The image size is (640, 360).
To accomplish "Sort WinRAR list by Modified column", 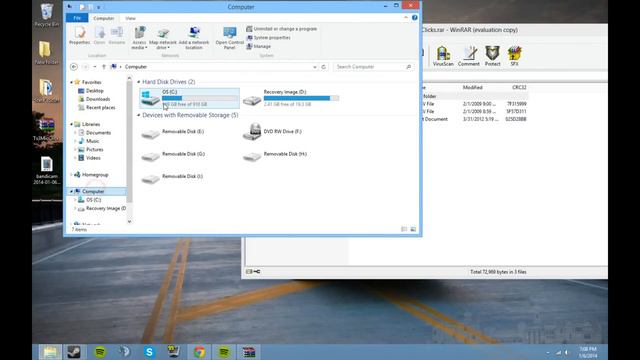I will (472, 87).
